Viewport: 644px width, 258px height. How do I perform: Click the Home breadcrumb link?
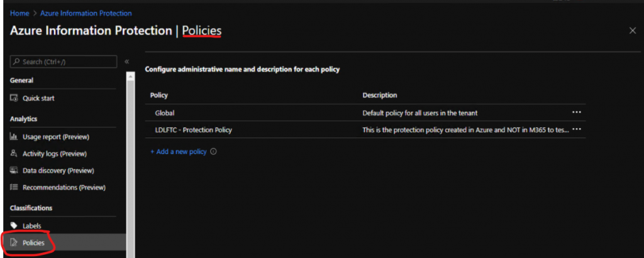tap(19, 14)
